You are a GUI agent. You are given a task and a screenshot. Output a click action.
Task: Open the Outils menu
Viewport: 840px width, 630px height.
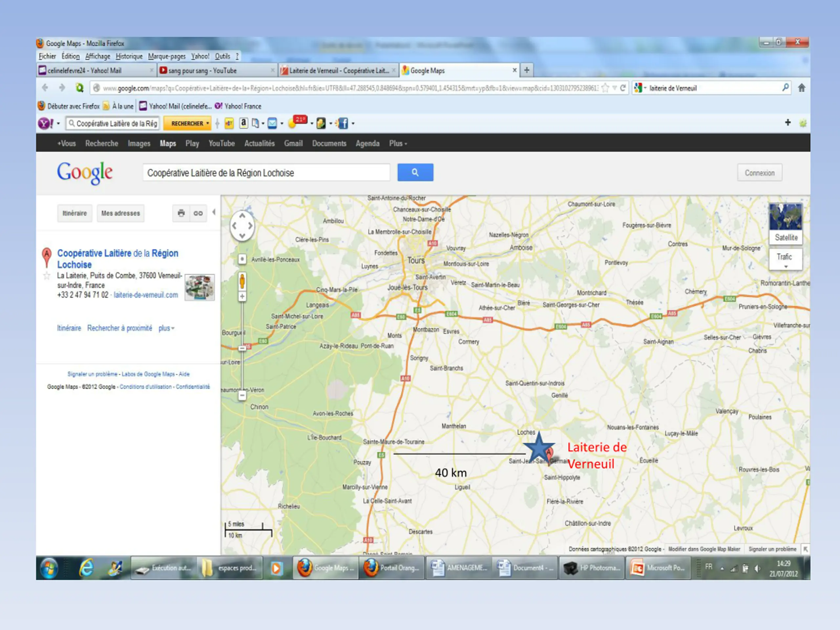[222, 56]
